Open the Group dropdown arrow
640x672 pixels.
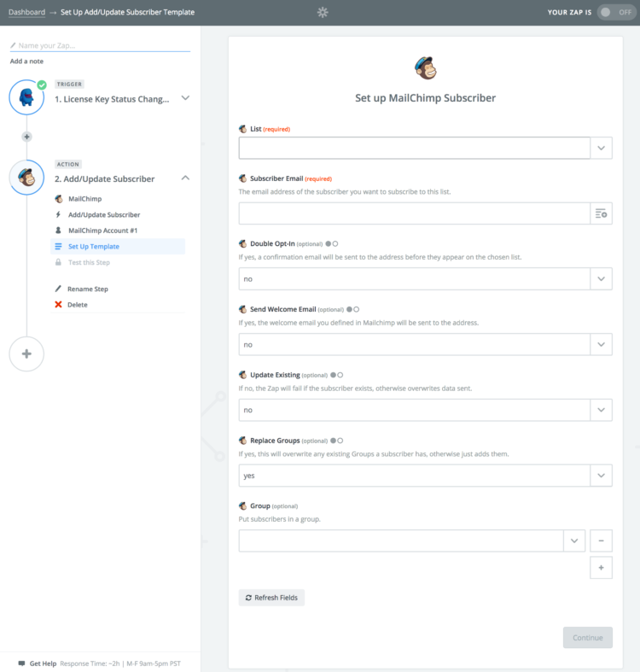point(574,541)
